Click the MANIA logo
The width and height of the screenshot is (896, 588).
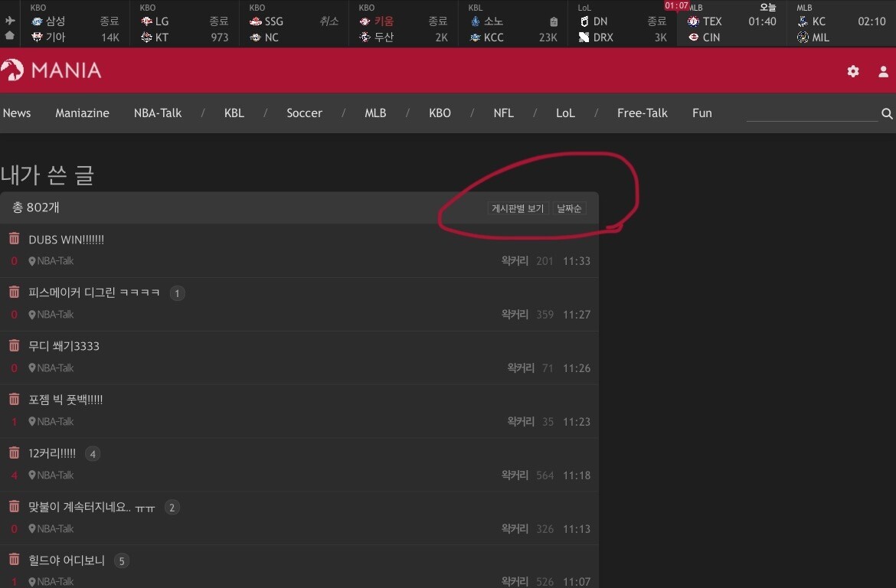51,70
